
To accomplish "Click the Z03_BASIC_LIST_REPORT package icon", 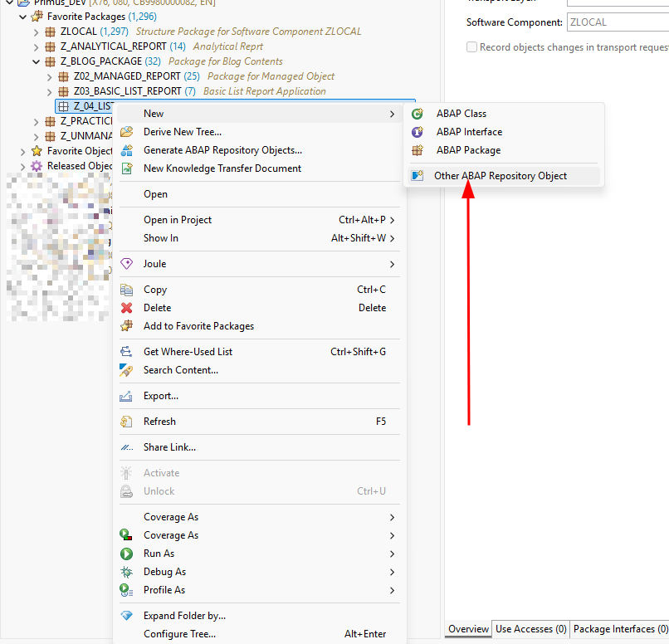I will pos(63,91).
